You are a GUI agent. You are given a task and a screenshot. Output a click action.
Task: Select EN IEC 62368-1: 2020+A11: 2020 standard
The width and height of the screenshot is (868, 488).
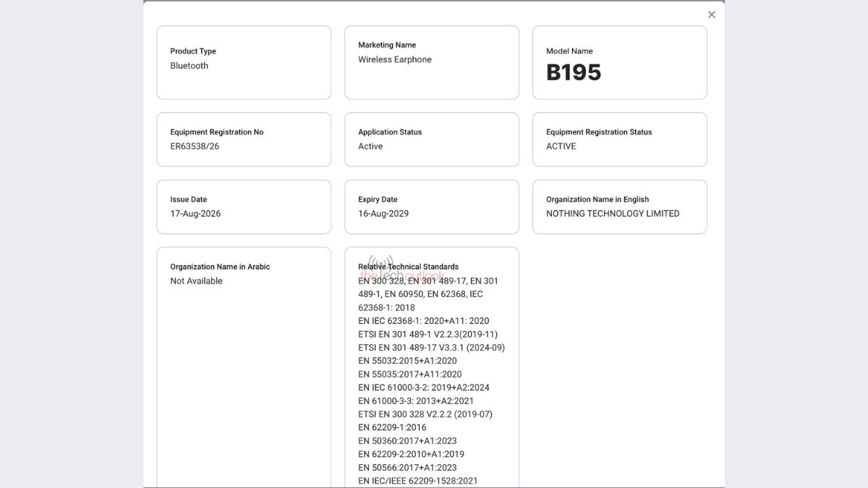(424, 321)
